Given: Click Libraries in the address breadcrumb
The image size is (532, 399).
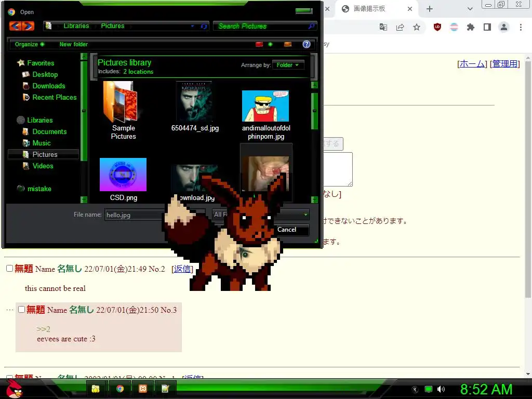Looking at the screenshot, I should (x=76, y=26).
